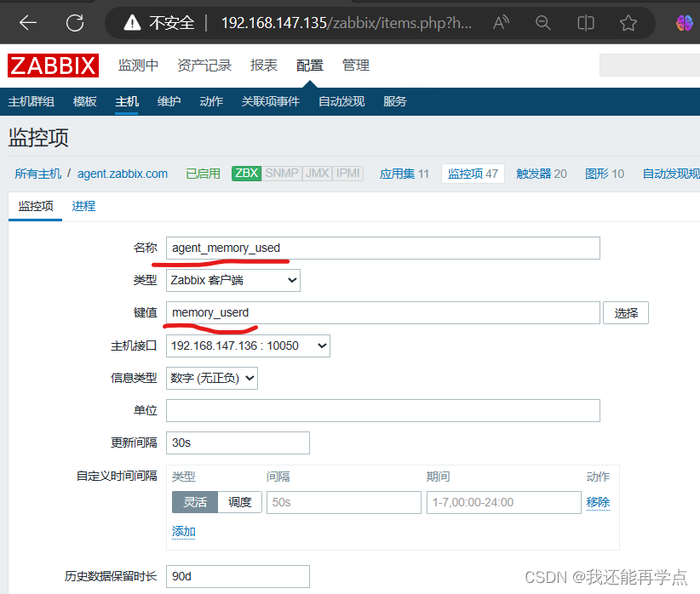This screenshot has height=594, width=700.
Task: Open 触发器 20 link
Action: pos(541,174)
